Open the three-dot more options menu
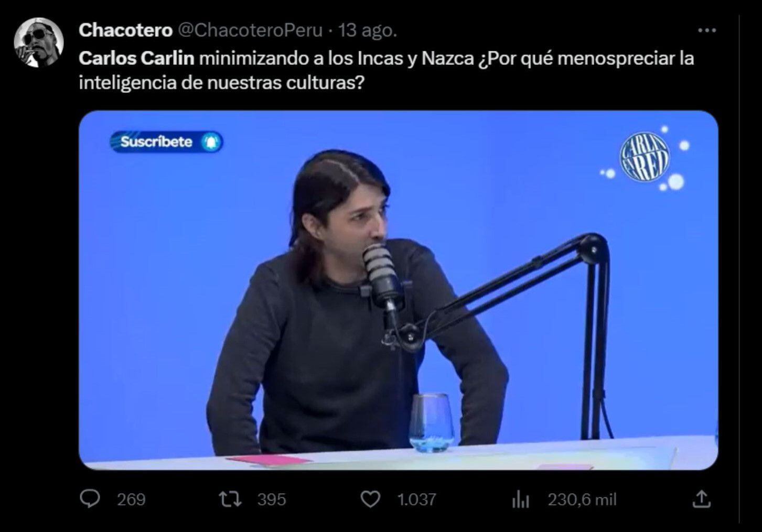This screenshot has width=762, height=532. (706, 30)
